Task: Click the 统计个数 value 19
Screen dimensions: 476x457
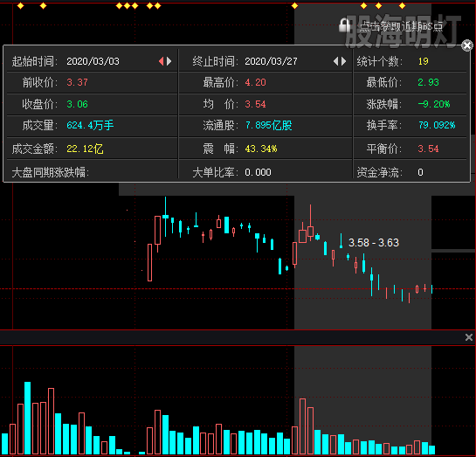Action: 424,61
